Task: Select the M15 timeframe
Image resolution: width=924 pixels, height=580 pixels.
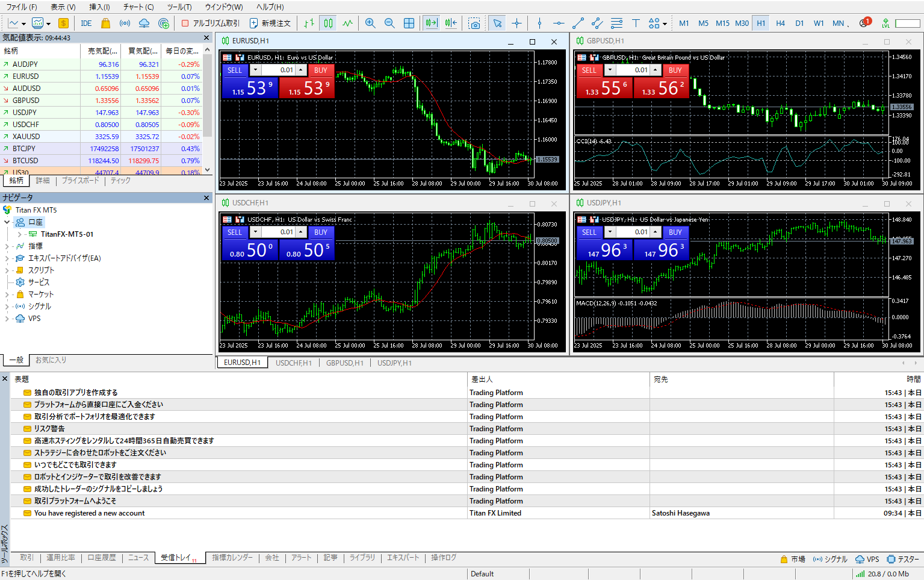Action: coord(722,23)
